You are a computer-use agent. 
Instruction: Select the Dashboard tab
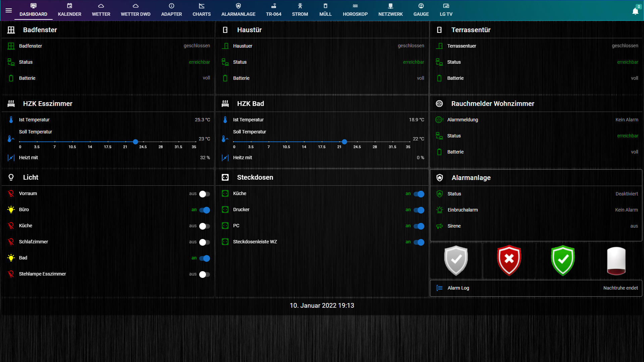[33, 10]
